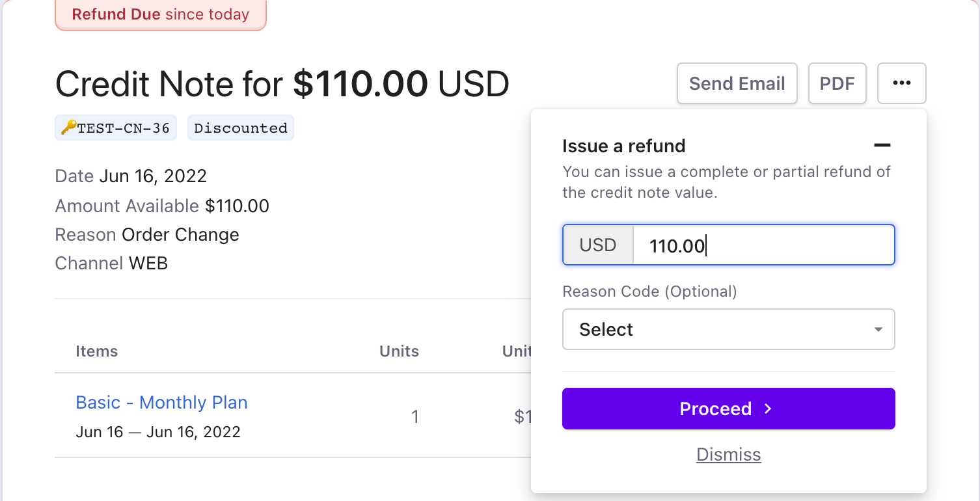The image size is (980, 501).
Task: Click the purple Proceed button
Action: point(729,409)
